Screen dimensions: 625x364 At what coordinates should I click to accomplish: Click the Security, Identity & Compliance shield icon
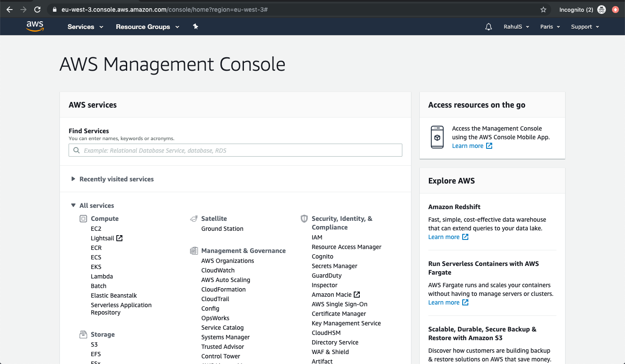click(304, 219)
